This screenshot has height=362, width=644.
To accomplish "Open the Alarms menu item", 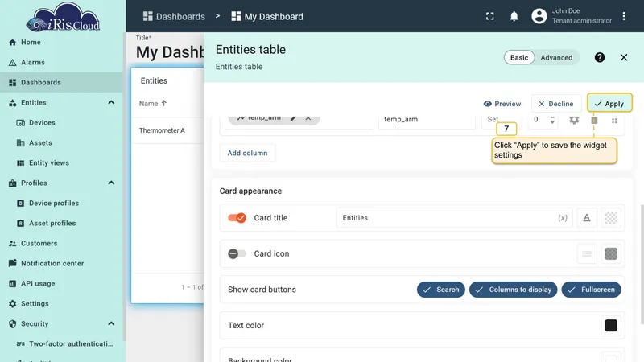I will tap(62, 63).
